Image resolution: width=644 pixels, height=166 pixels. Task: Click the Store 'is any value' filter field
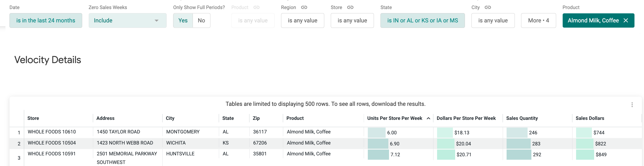tap(352, 21)
